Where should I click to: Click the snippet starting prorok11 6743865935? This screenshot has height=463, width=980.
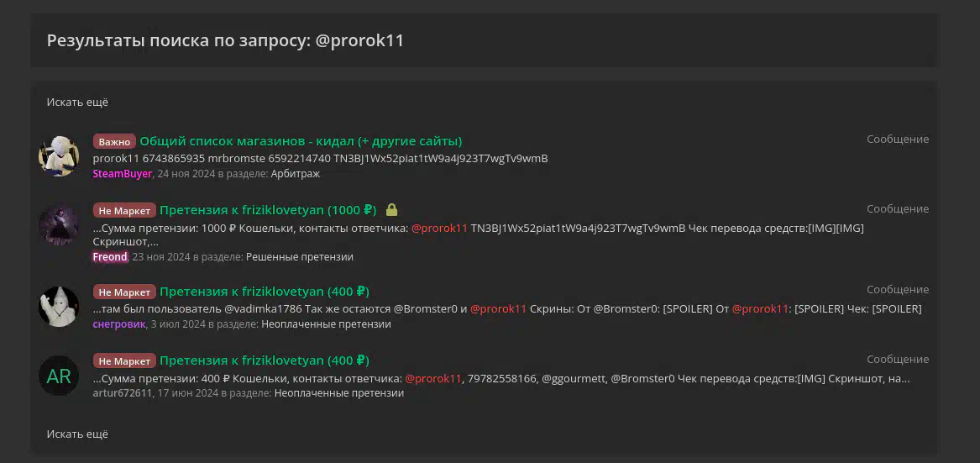(x=320, y=158)
